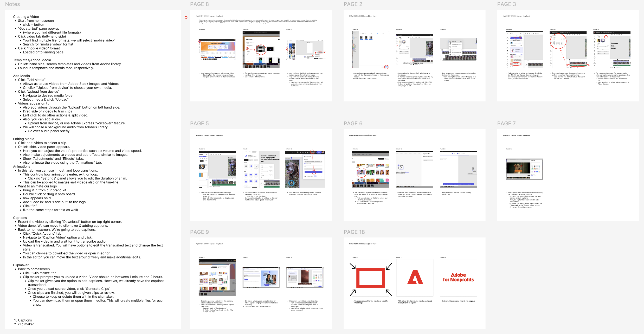Click the FRAME 04 upload dialog screenshot
This screenshot has width=644, height=334.
[371, 50]
